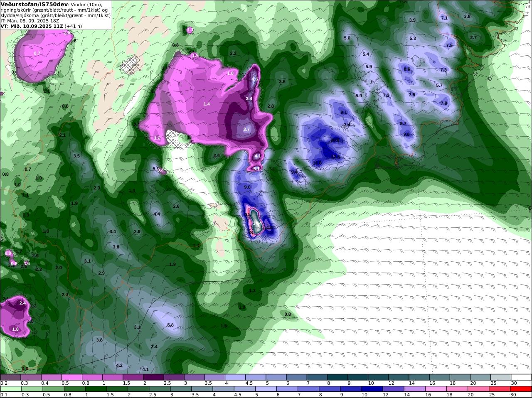Click the 5.3 value below 3.9

point(413,39)
